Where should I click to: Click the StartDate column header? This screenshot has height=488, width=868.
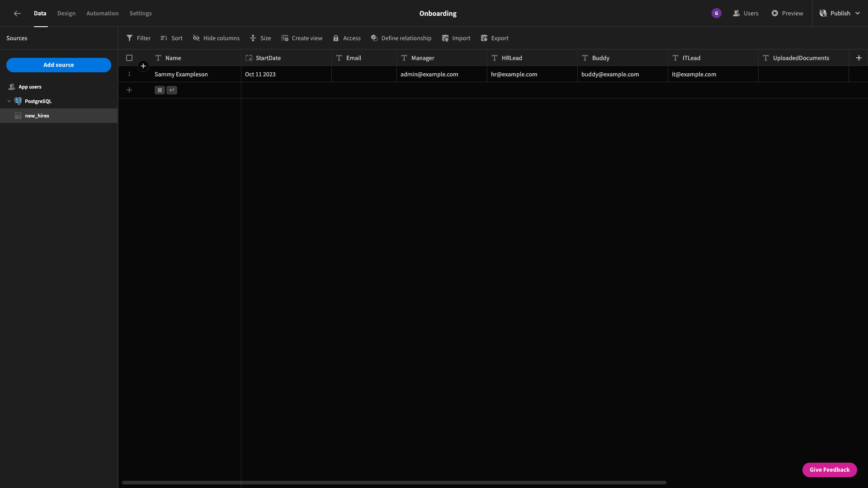[x=286, y=58]
